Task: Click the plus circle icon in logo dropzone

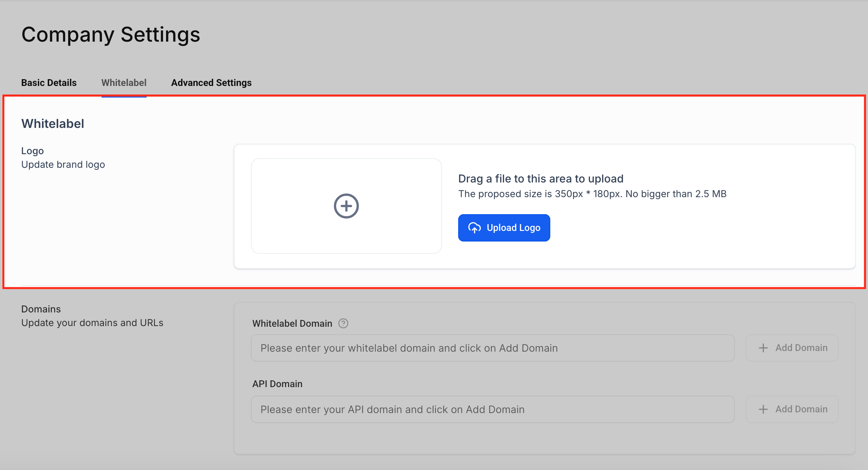Action: pos(346,206)
